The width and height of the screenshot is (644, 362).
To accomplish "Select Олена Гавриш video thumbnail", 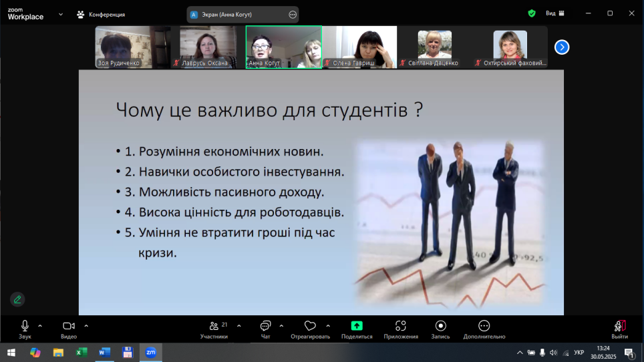I will tap(359, 47).
